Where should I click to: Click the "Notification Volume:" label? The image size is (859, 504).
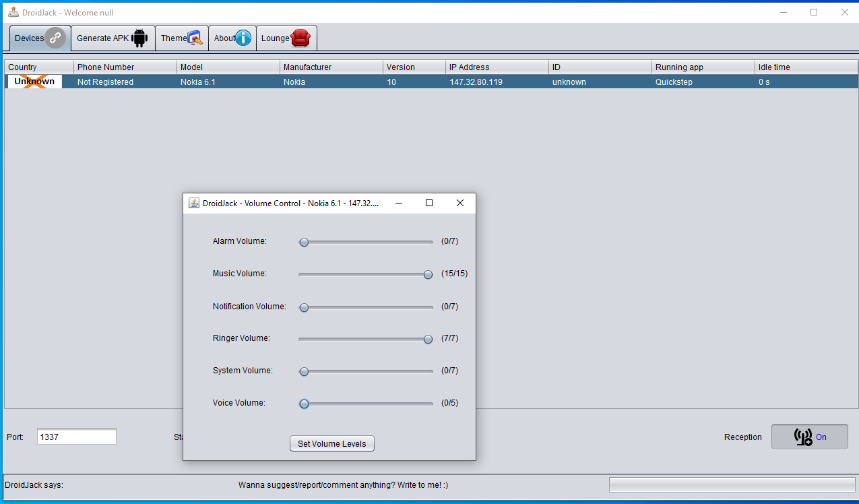pos(249,307)
